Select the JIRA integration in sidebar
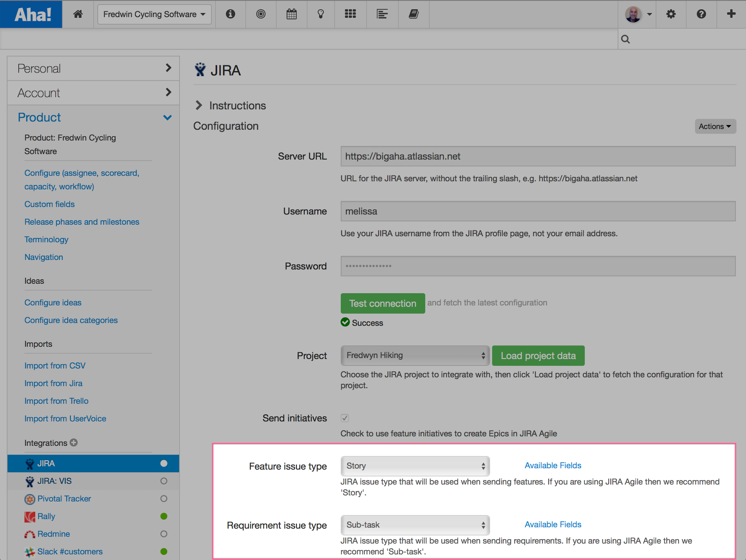Image resolution: width=746 pixels, height=560 pixels. tap(93, 464)
